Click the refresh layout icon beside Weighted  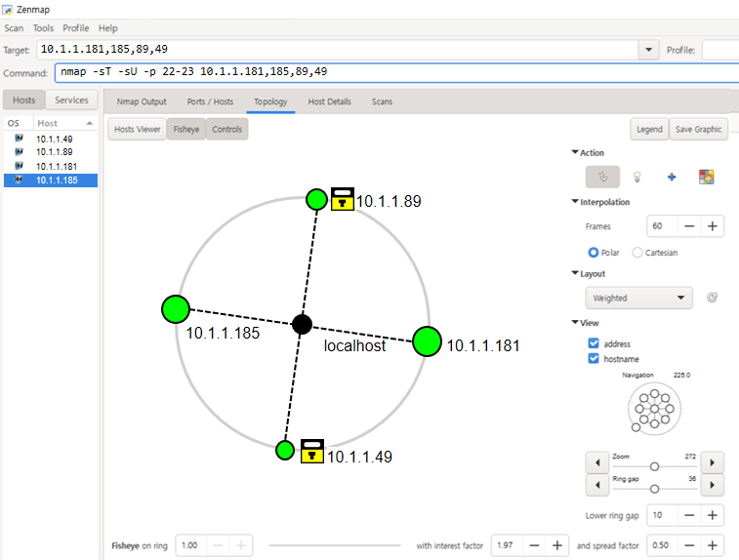click(712, 298)
